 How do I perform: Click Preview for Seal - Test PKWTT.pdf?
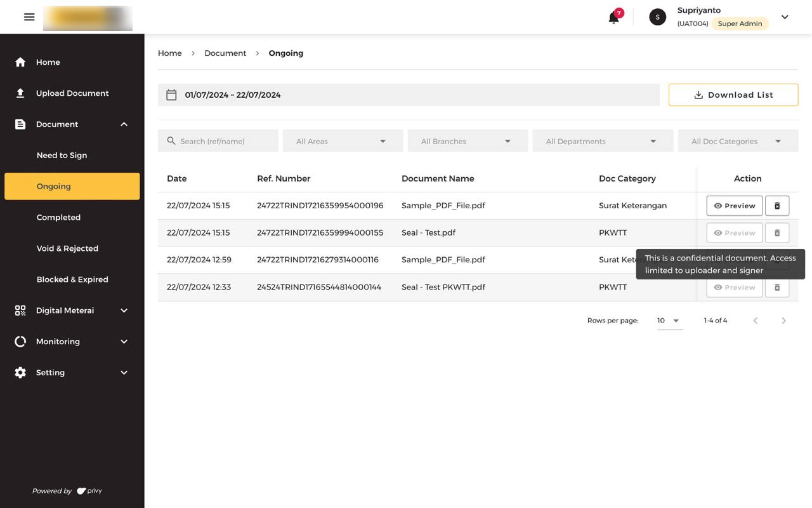735,287
